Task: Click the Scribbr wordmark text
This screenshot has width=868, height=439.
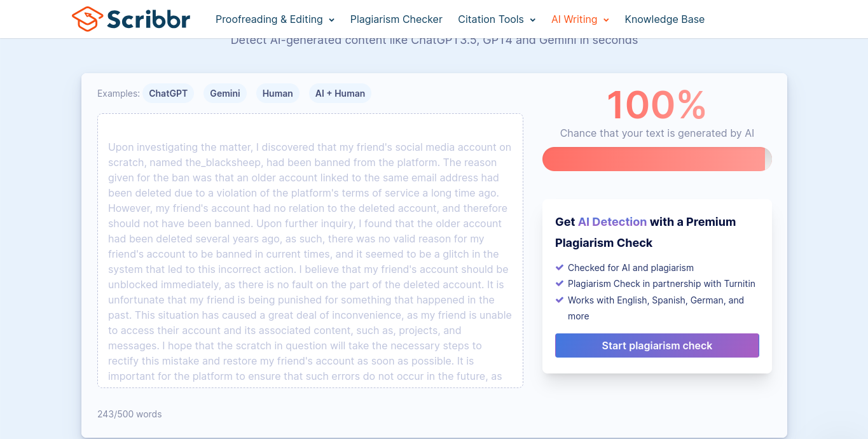Action: 148,19
